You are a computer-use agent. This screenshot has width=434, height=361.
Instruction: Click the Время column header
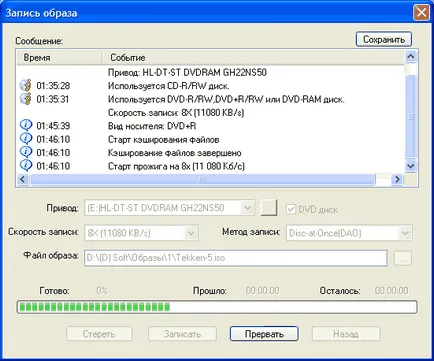point(59,57)
